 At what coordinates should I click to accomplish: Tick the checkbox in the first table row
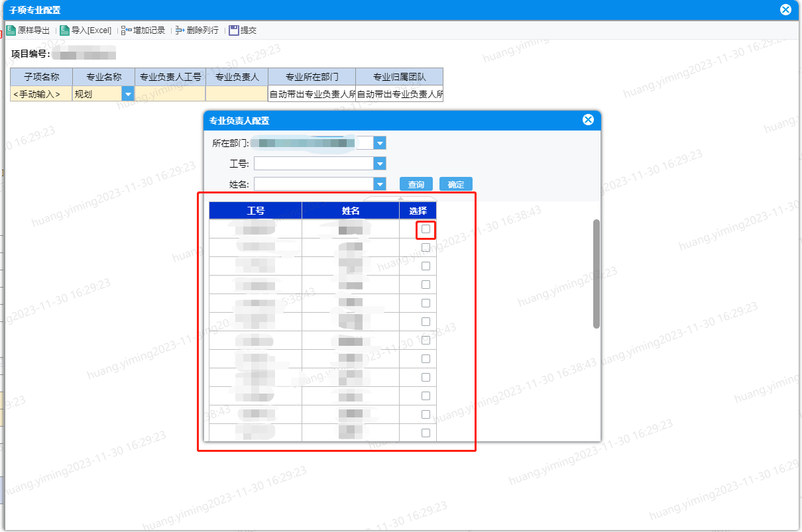tap(426, 229)
